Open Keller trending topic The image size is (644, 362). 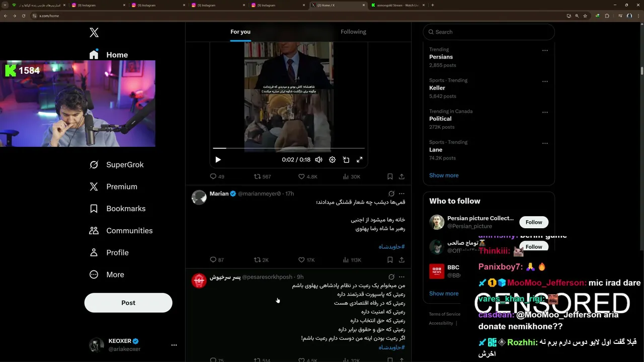[437, 88]
